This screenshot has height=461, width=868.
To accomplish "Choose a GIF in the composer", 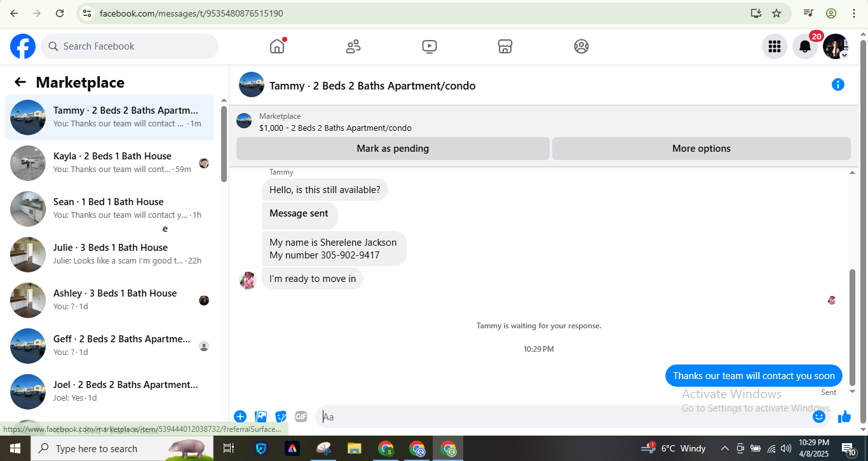I will pos(301,417).
